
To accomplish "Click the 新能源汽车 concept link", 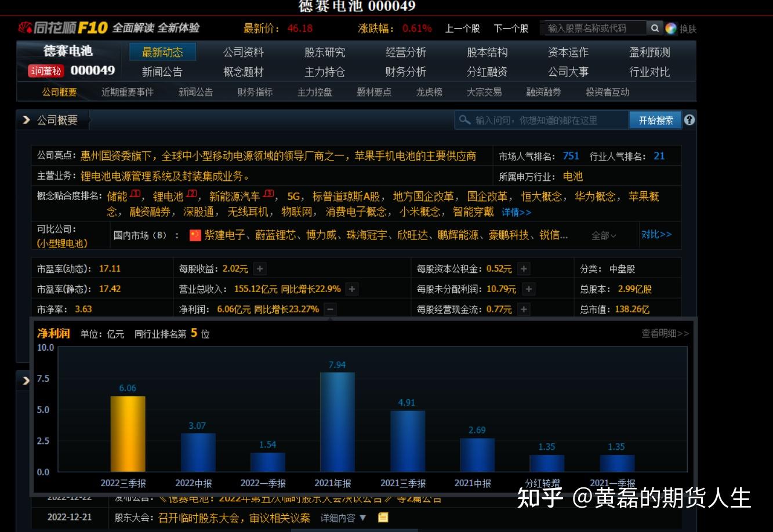I will pos(235,196).
